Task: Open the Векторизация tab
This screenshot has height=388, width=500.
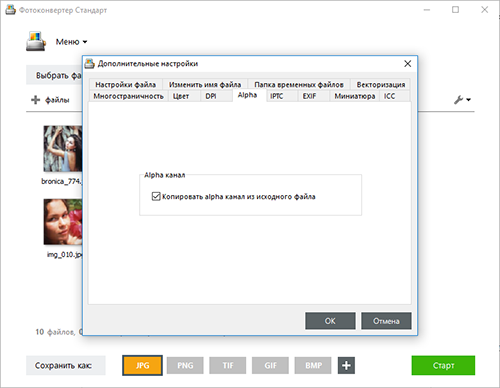Action: pyautogui.click(x=381, y=84)
